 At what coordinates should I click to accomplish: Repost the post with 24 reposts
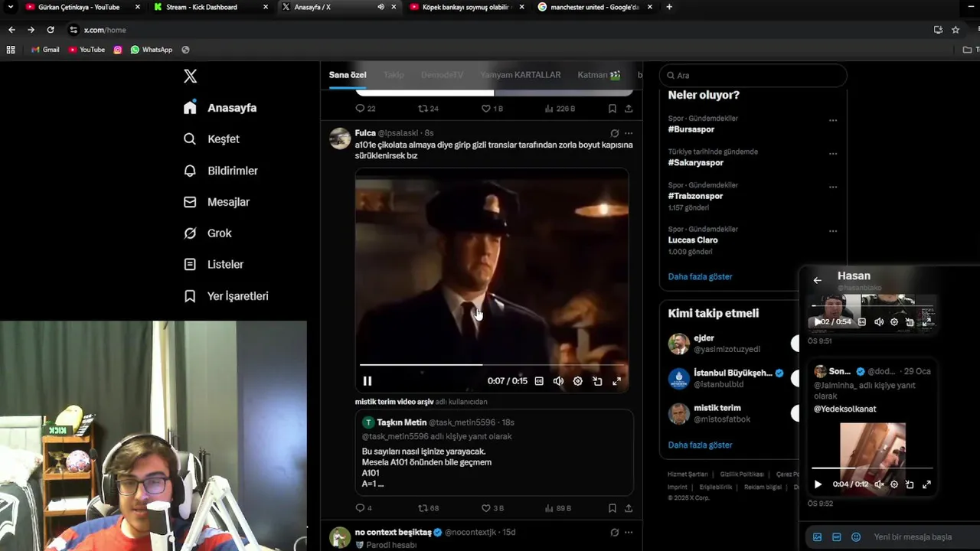point(428,109)
